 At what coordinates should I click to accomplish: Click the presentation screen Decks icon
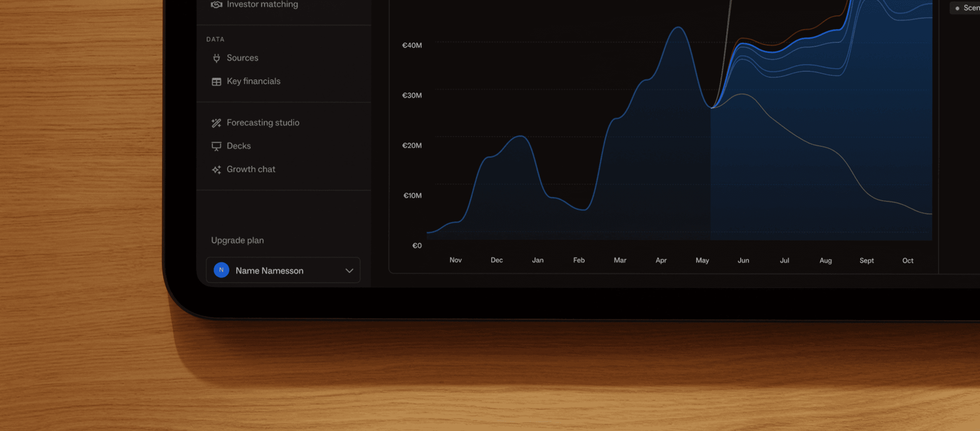[217, 147]
